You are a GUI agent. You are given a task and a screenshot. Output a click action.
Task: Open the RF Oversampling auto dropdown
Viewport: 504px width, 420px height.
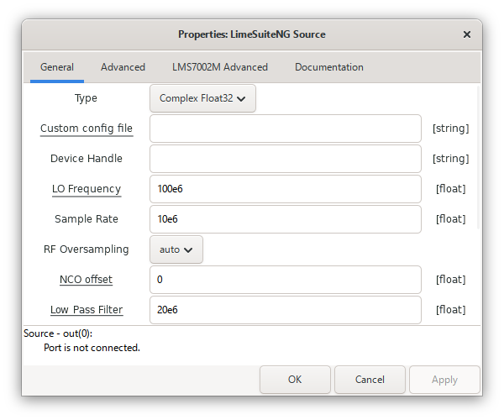(176, 249)
